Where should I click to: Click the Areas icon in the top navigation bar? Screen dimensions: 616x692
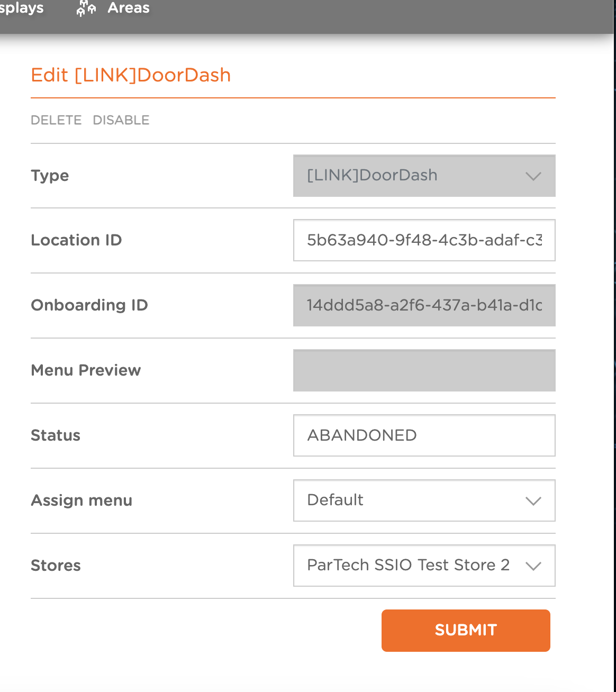[86, 8]
